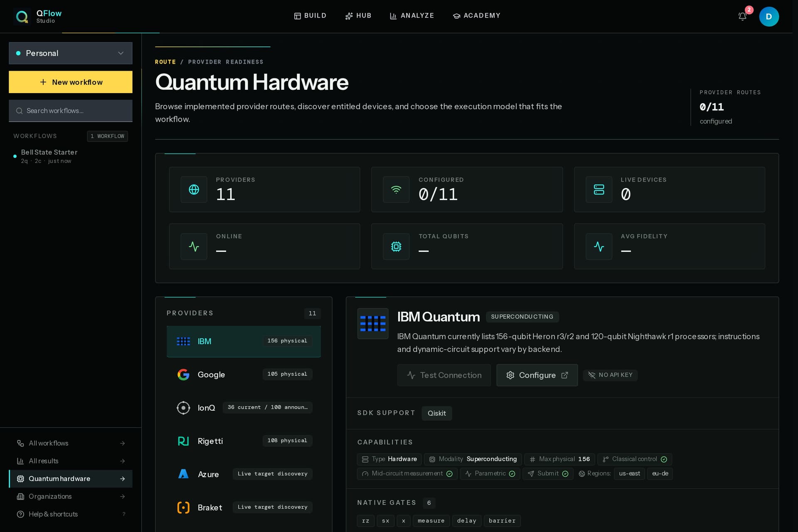Click the arrow beside All results
Viewport: 798px width, 532px height.
click(x=123, y=461)
